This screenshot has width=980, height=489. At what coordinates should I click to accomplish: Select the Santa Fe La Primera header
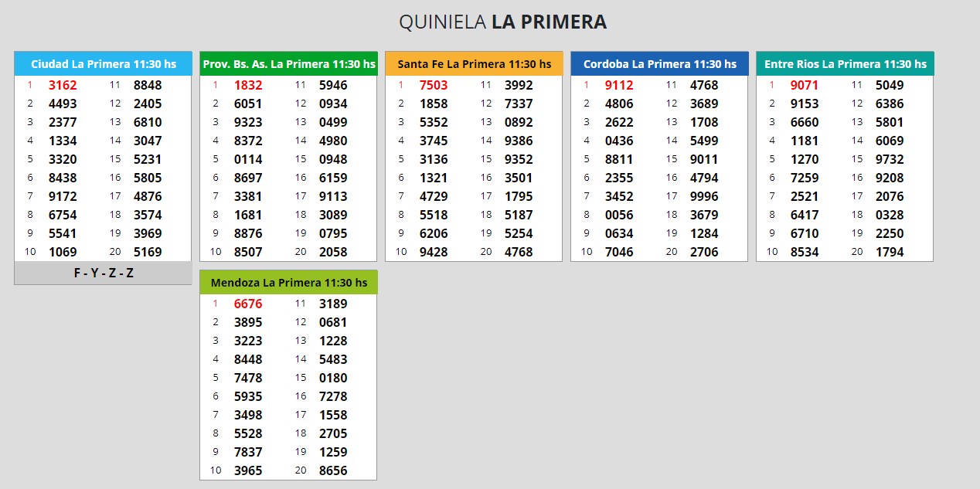pyautogui.click(x=474, y=64)
